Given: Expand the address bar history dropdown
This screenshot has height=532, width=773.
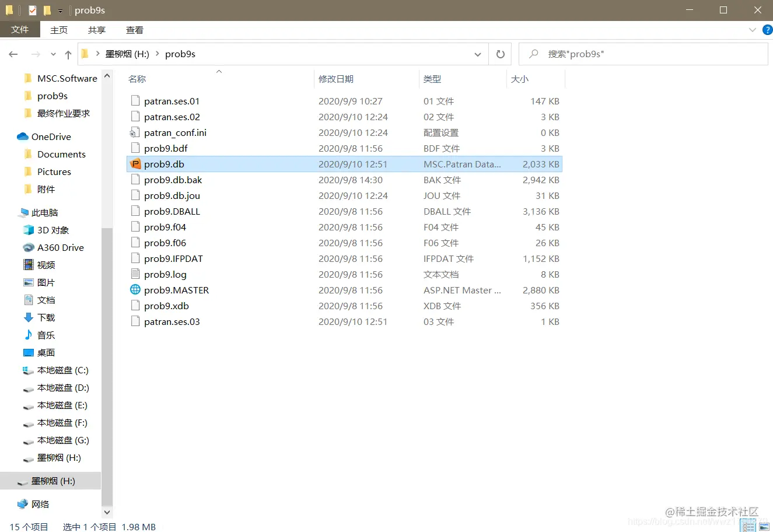Looking at the screenshot, I should (478, 54).
